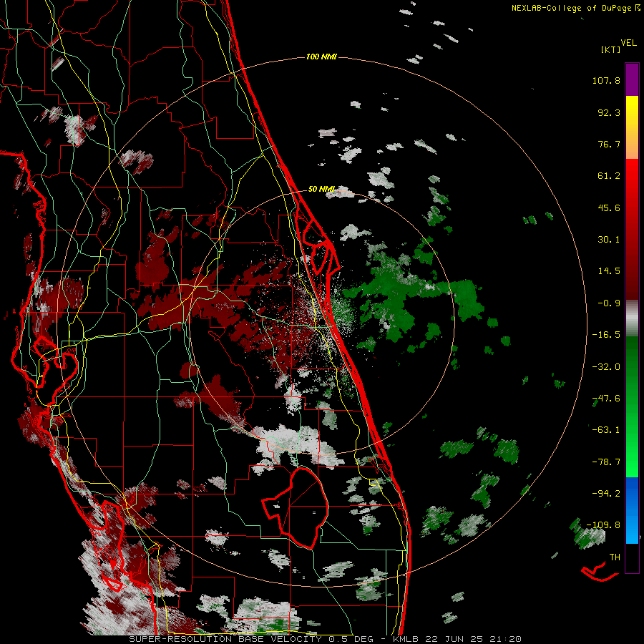Click the KMLB station identifier in the caption
Image resolution: width=644 pixels, height=644 pixels.
[x=406, y=639]
